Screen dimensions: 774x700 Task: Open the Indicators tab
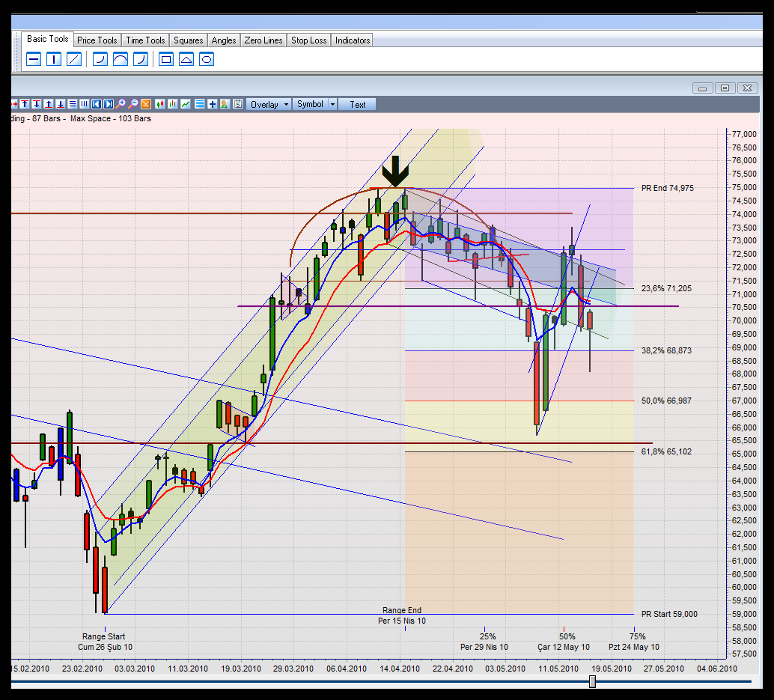(x=353, y=40)
